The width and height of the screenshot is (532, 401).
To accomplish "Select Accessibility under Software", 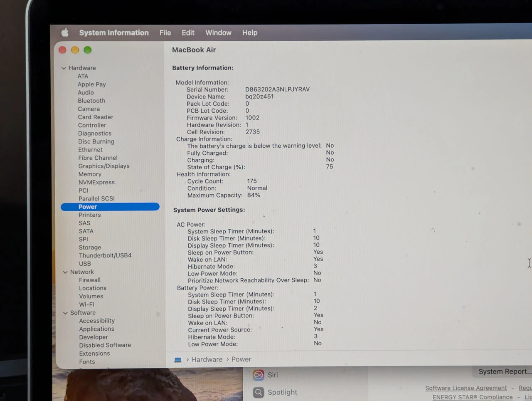I will (x=97, y=321).
